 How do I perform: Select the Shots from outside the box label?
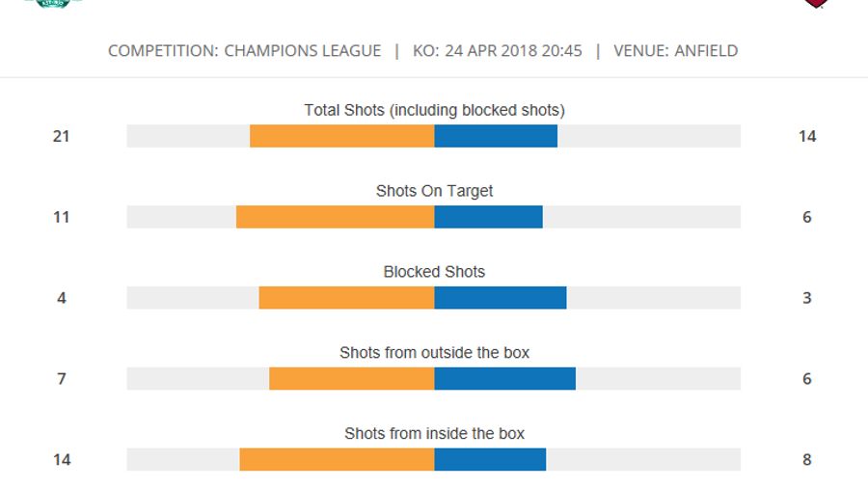[434, 353]
